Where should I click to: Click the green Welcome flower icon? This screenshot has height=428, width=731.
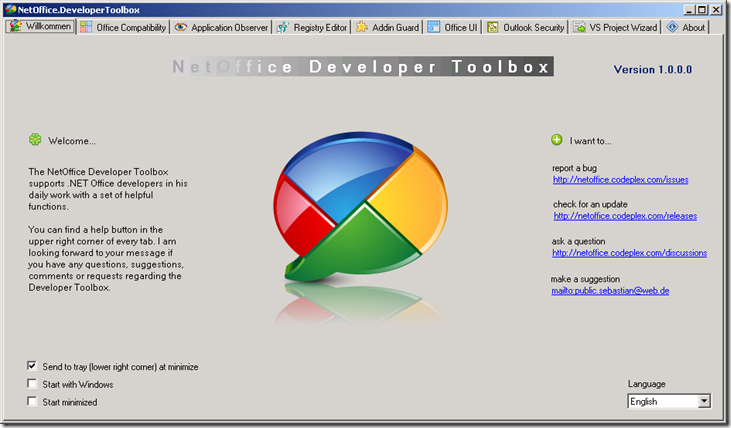35,139
